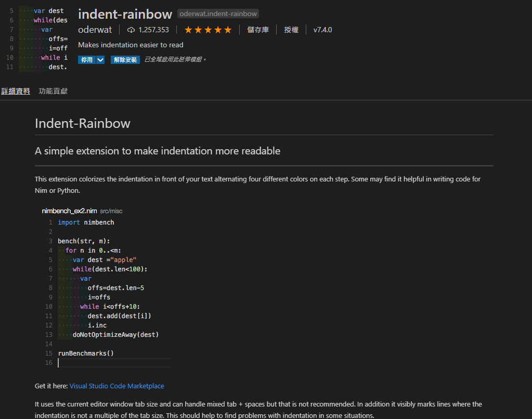Viewport: 532px width, 419px height.
Task: Click the indent-rainbow extension title
Action: click(125, 14)
